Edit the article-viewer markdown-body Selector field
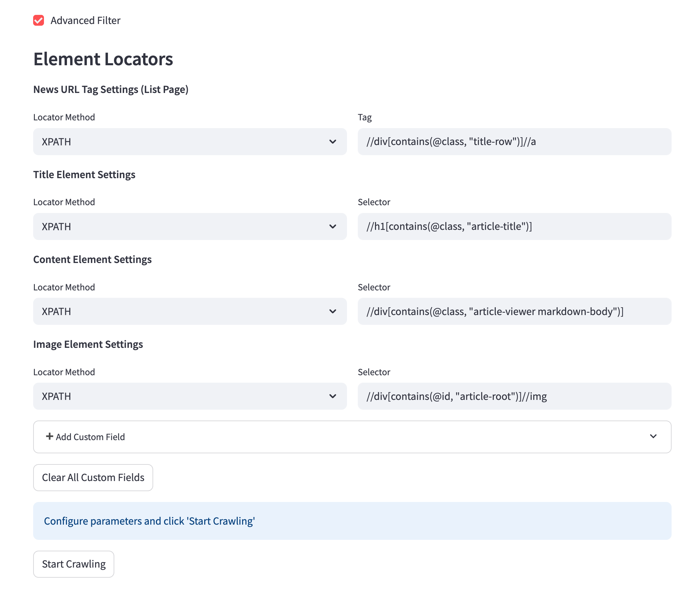700x599 pixels. pyautogui.click(x=514, y=311)
